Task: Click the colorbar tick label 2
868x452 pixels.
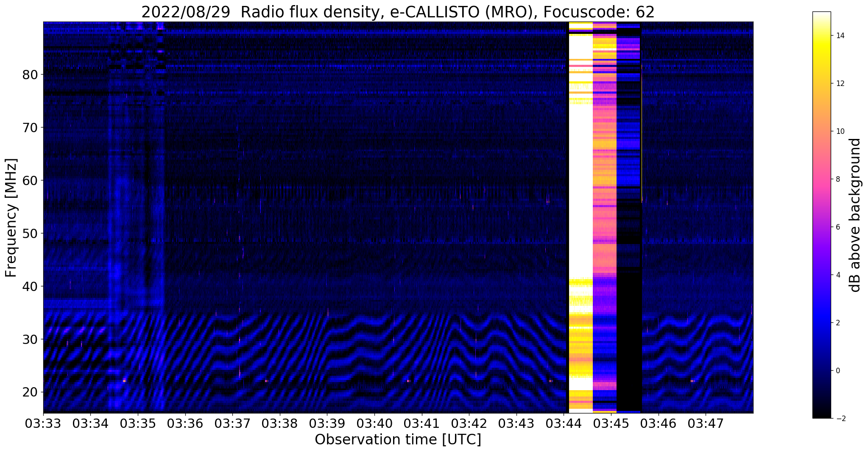Action: (x=837, y=323)
